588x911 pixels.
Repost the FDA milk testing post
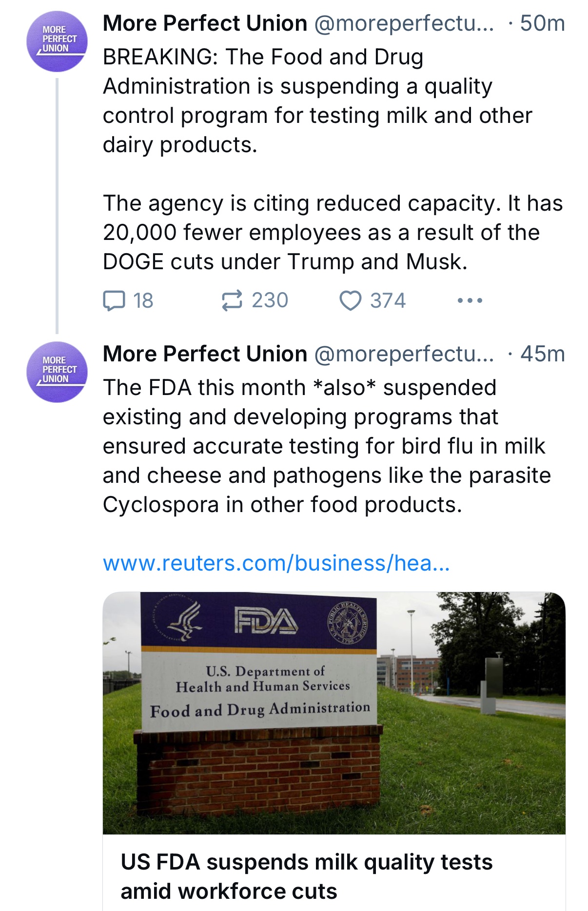pos(232,300)
